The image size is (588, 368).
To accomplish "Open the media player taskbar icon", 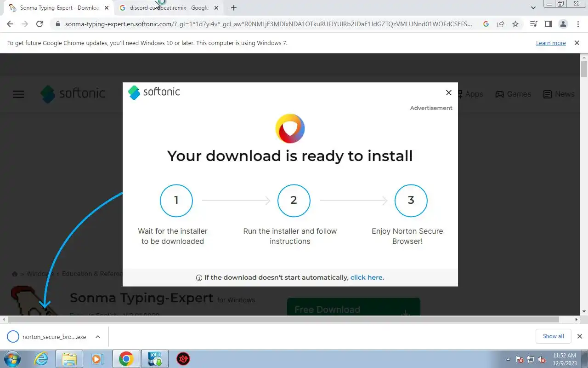I will point(97,359).
